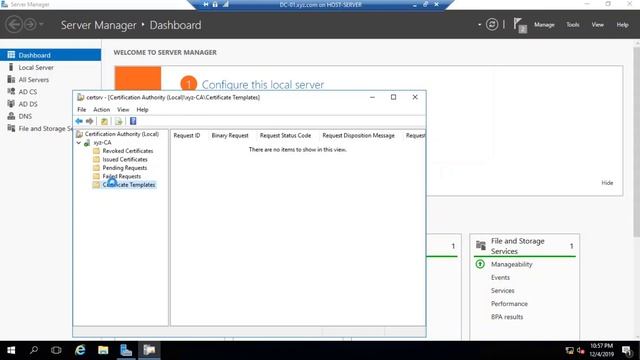Click the DNS sidebar icon

coord(11,116)
